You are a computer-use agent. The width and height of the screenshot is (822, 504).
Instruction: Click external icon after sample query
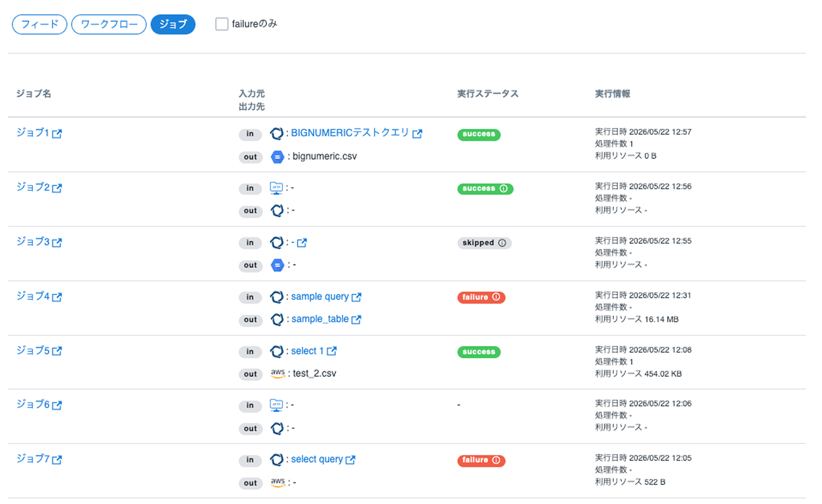point(357,297)
